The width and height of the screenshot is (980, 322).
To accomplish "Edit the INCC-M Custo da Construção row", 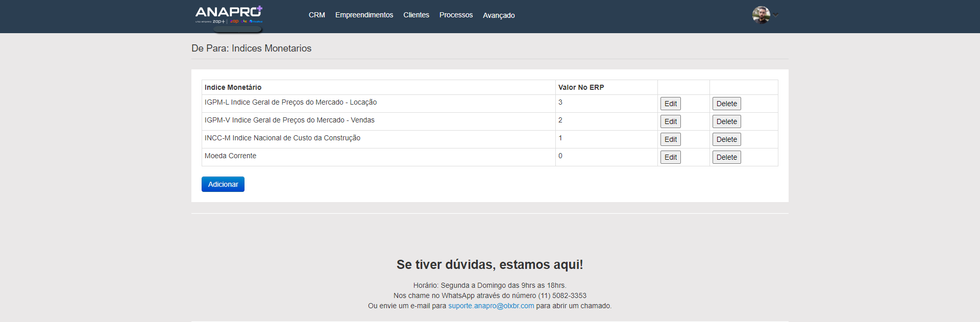I will pos(670,139).
